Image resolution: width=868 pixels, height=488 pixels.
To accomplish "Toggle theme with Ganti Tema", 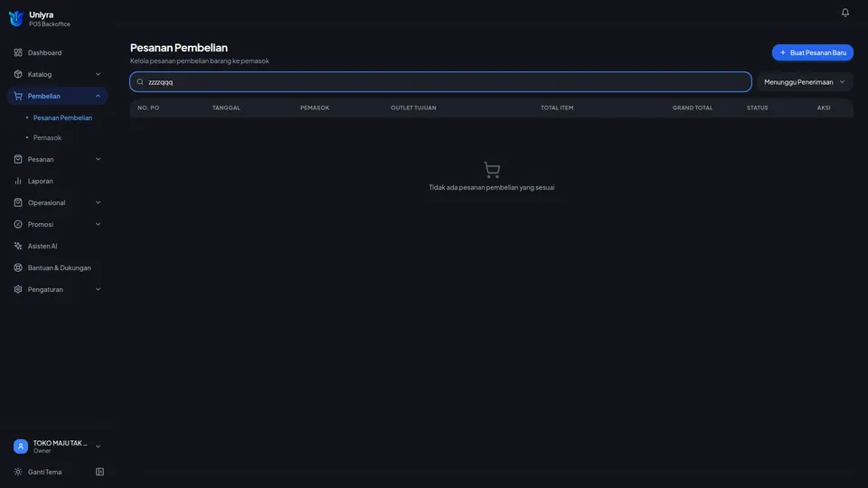I will click(45, 472).
